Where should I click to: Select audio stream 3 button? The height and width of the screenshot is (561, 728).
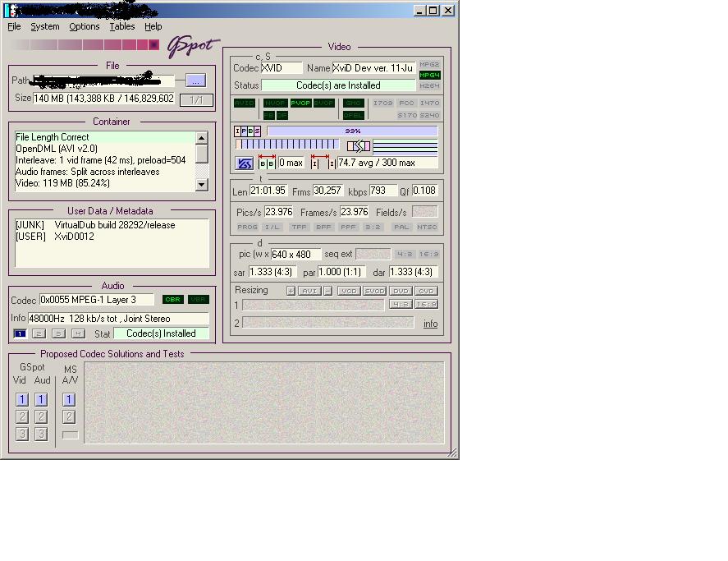(x=58, y=333)
